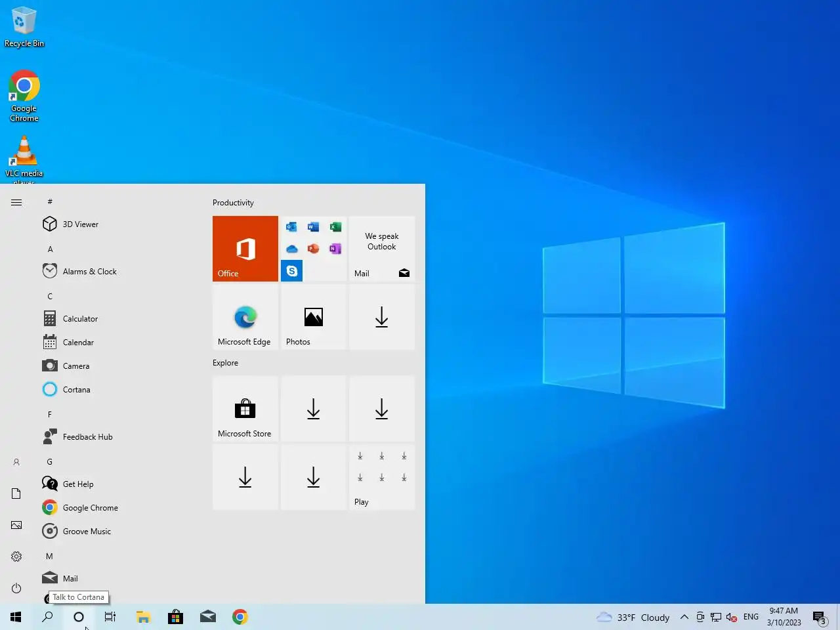Select Google Chrome desktop shortcut

[24, 96]
